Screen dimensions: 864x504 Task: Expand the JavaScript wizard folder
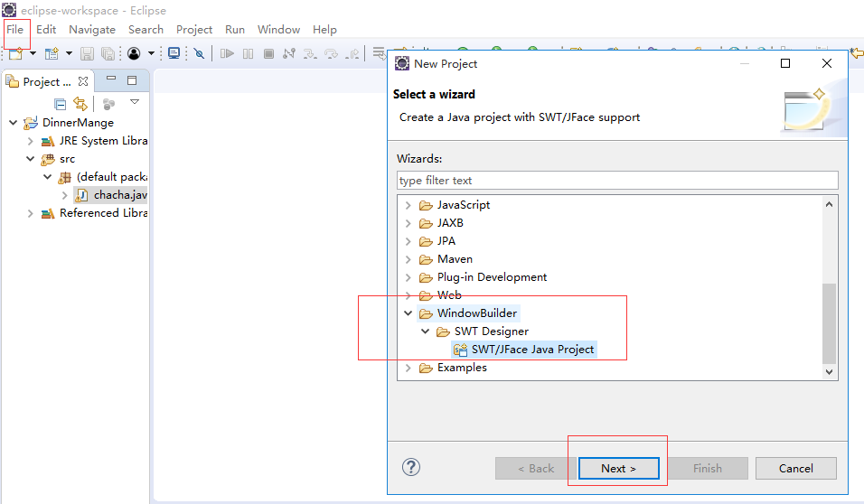pyautogui.click(x=408, y=205)
